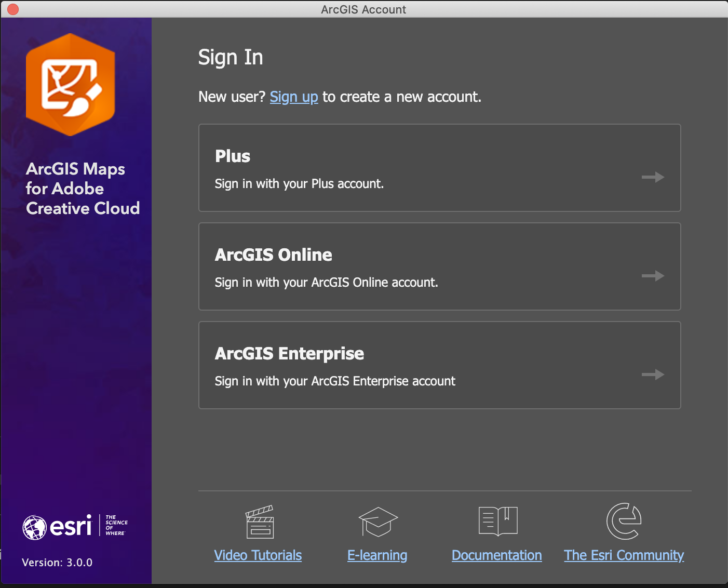Screen dimensions: 728x588
Task: Click 'Sign in with your ArcGIS Enterprise account' text
Action: point(335,381)
